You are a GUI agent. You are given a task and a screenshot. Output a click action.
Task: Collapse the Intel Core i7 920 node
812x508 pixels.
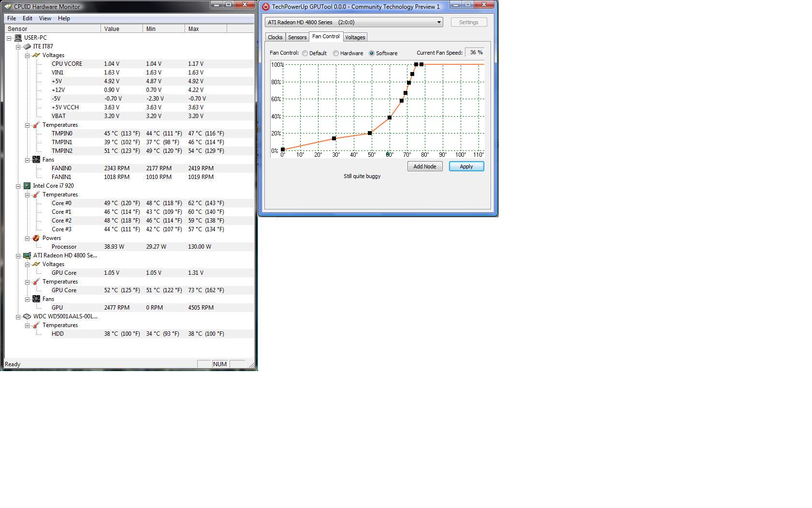tap(18, 186)
